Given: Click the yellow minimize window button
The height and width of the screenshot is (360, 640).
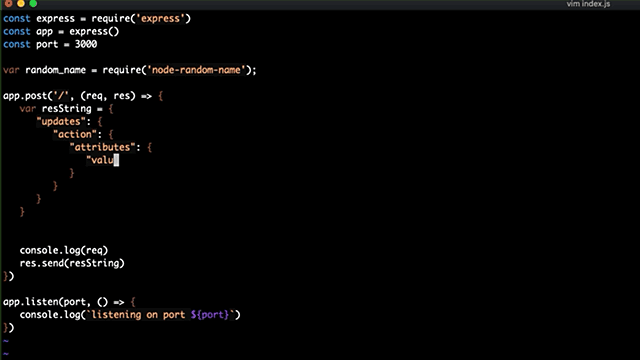Looking at the screenshot, I should click(x=21, y=4).
